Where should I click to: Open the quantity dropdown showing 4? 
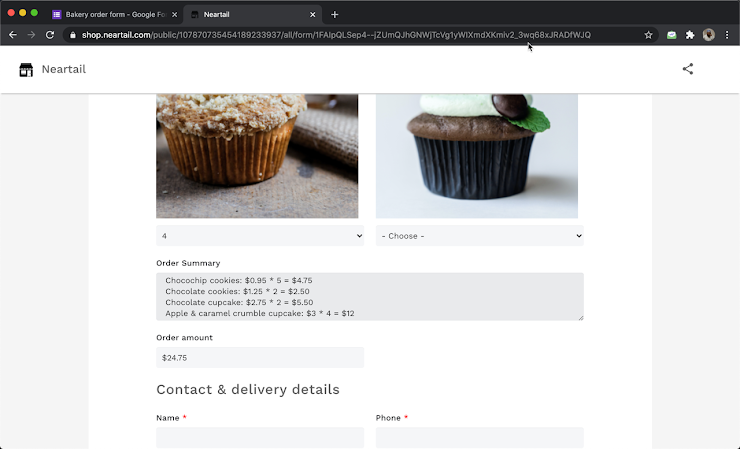260,236
